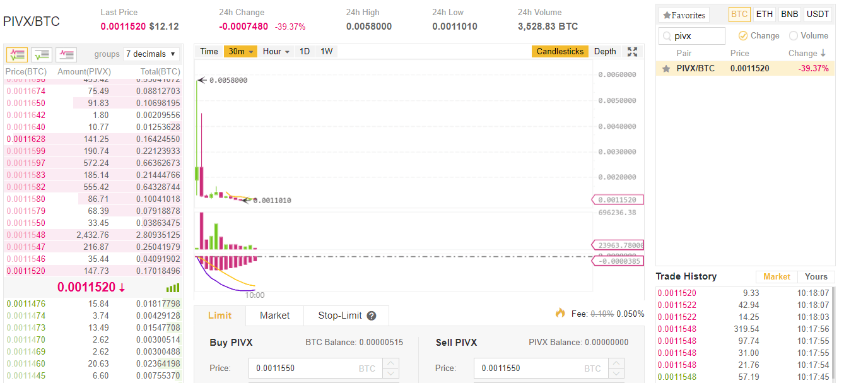Click the Change column sort arrow
This screenshot has height=383, width=868.
click(823, 54)
